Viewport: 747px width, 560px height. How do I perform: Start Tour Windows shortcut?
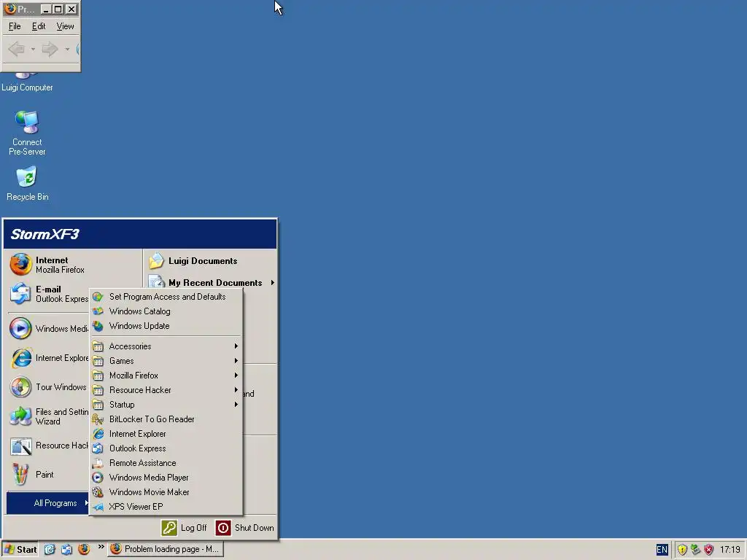point(47,387)
